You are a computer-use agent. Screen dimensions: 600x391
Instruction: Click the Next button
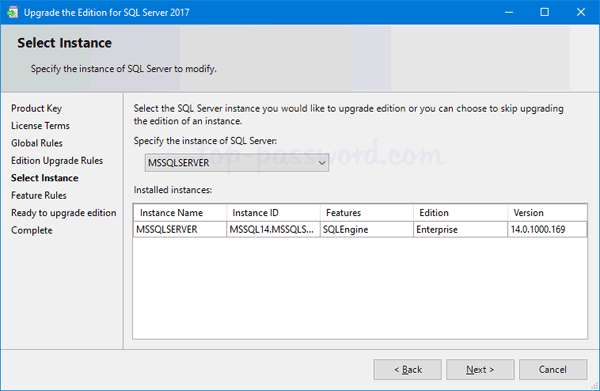[480, 369]
